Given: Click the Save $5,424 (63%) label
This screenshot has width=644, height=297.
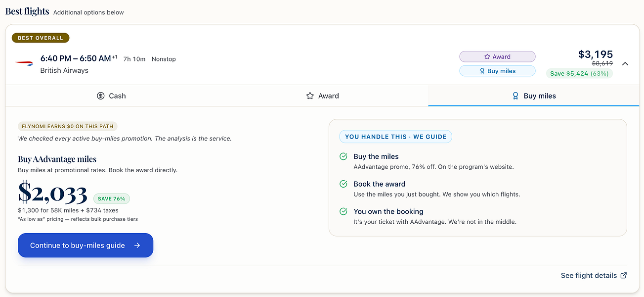Looking at the screenshot, I should coord(579,73).
